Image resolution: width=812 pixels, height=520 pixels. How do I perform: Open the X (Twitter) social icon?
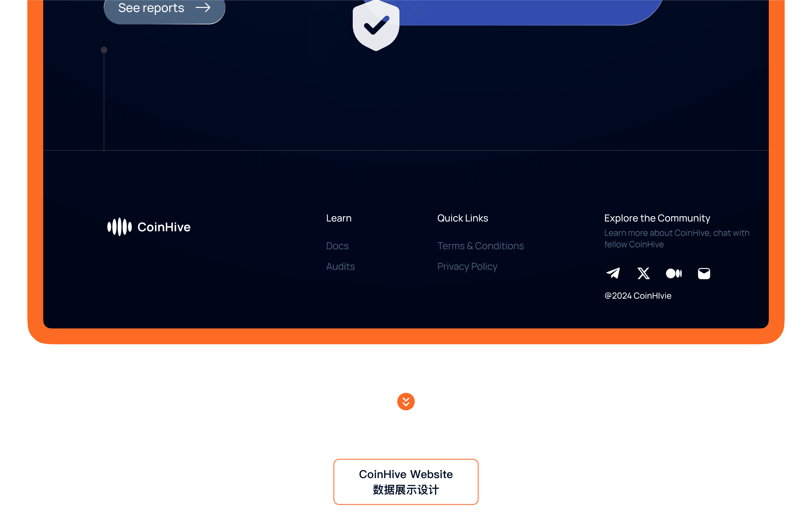coord(643,273)
